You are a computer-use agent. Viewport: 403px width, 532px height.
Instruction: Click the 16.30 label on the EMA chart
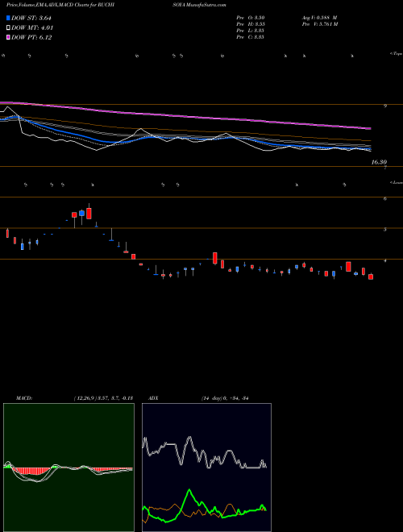[379, 163]
